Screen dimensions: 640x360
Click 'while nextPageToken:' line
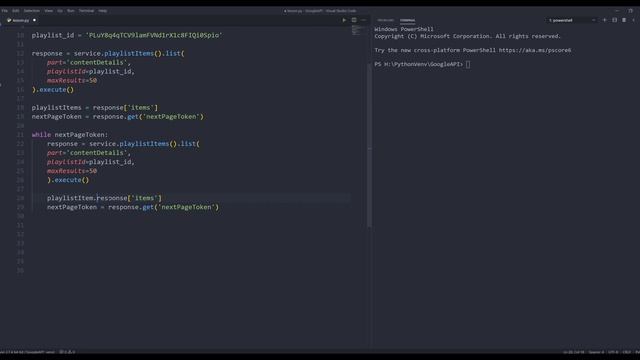[70, 135]
